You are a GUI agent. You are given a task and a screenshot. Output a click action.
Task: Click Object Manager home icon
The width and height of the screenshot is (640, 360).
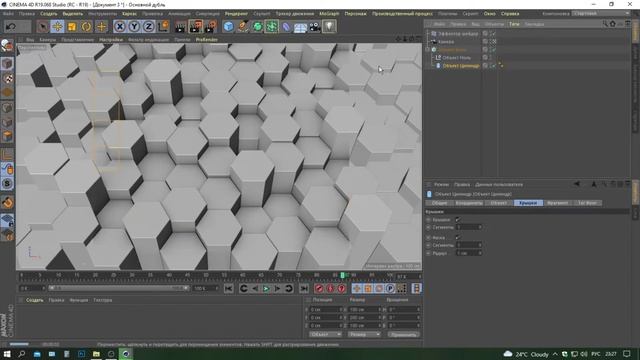613,24
